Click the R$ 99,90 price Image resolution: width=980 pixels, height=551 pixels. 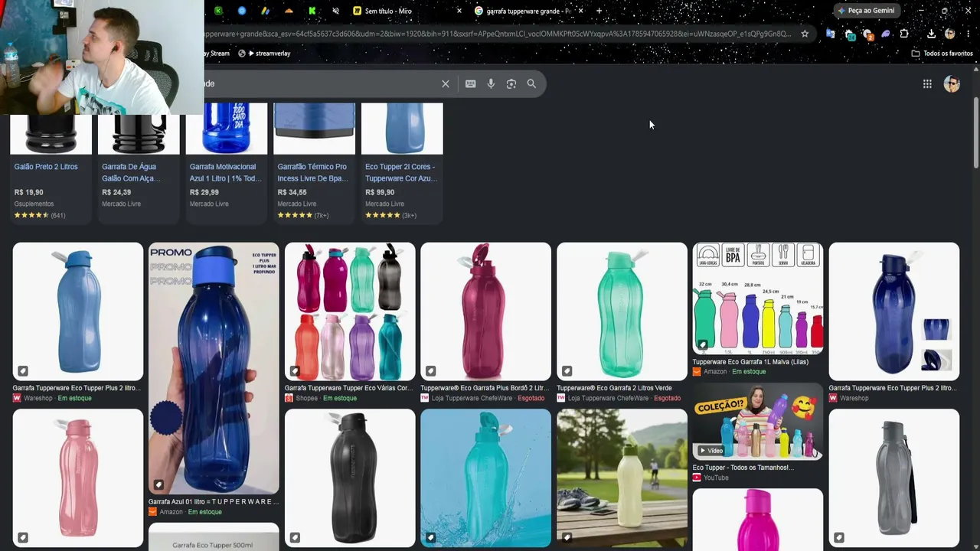click(x=380, y=193)
